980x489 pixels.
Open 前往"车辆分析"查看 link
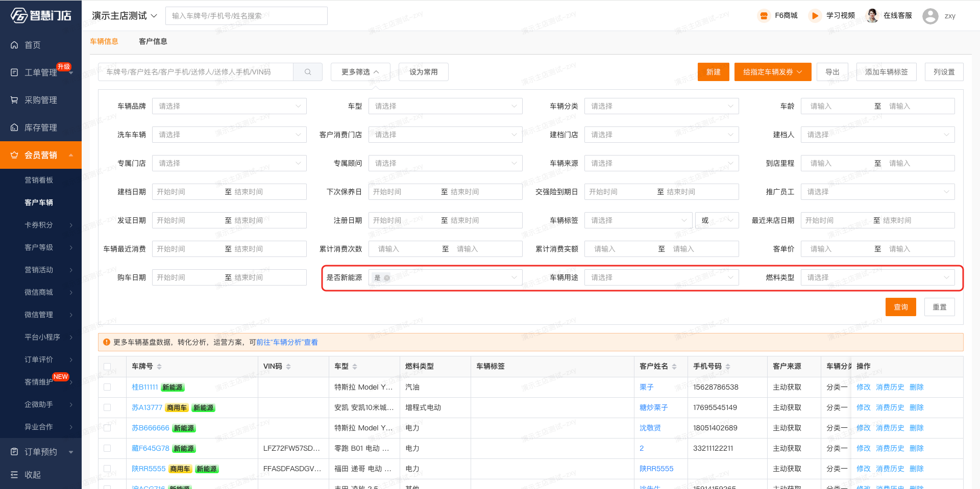tap(287, 342)
